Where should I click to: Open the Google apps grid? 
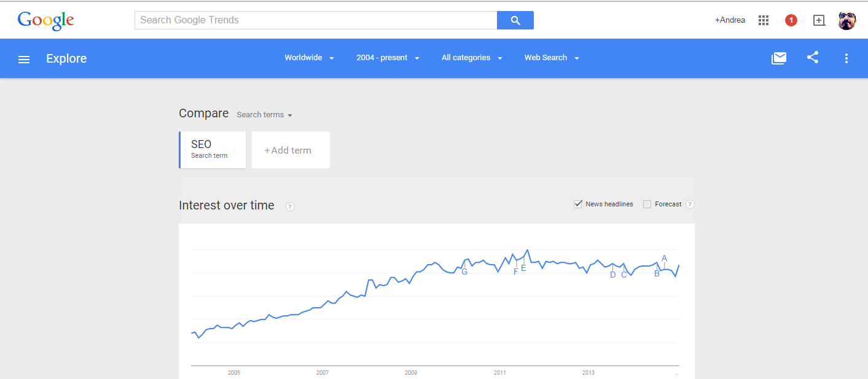click(x=764, y=20)
